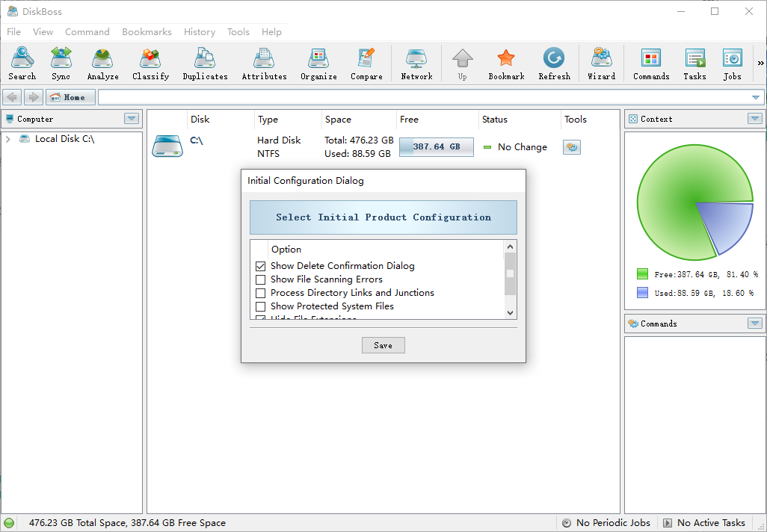
Task: Click the Save button
Action: click(x=383, y=345)
